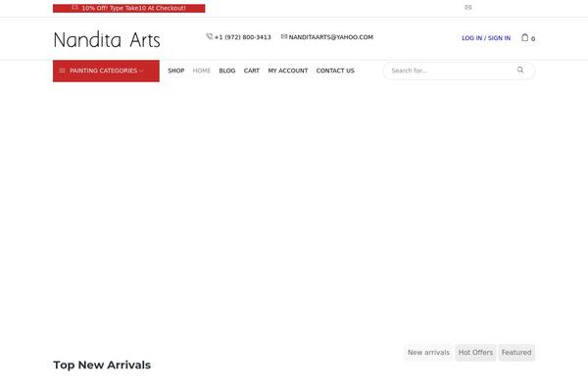
Task: Open Contact Us menu item
Action: 335,71
